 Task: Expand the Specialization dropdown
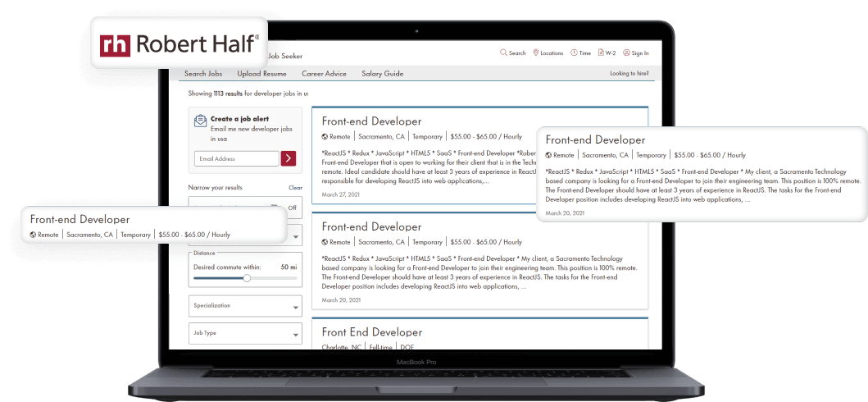coord(245,306)
